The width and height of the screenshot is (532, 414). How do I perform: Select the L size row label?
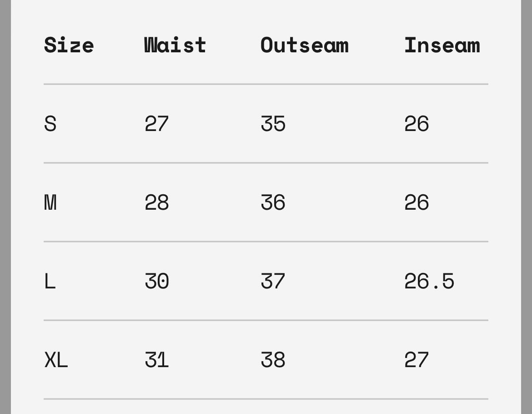coord(50,281)
